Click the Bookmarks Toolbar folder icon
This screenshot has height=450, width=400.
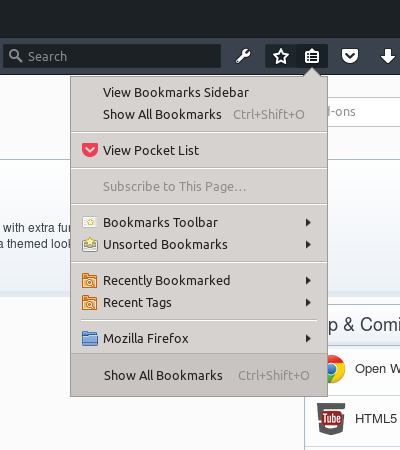[x=90, y=222]
